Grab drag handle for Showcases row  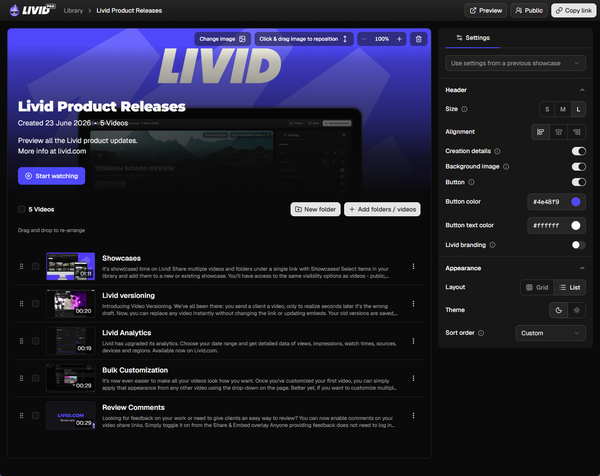(21, 266)
